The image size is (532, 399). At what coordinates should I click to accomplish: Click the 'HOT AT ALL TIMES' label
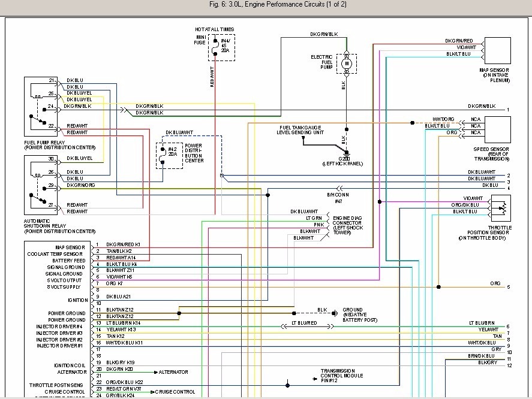(215, 29)
